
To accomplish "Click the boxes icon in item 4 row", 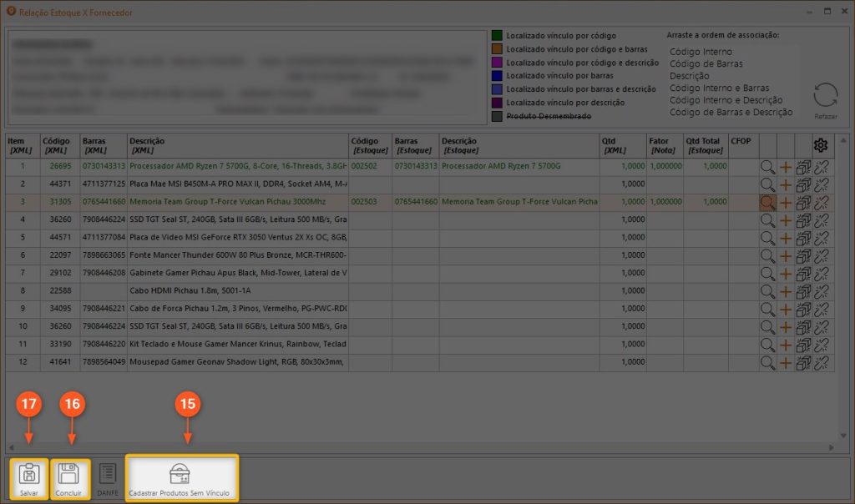I will [803, 220].
